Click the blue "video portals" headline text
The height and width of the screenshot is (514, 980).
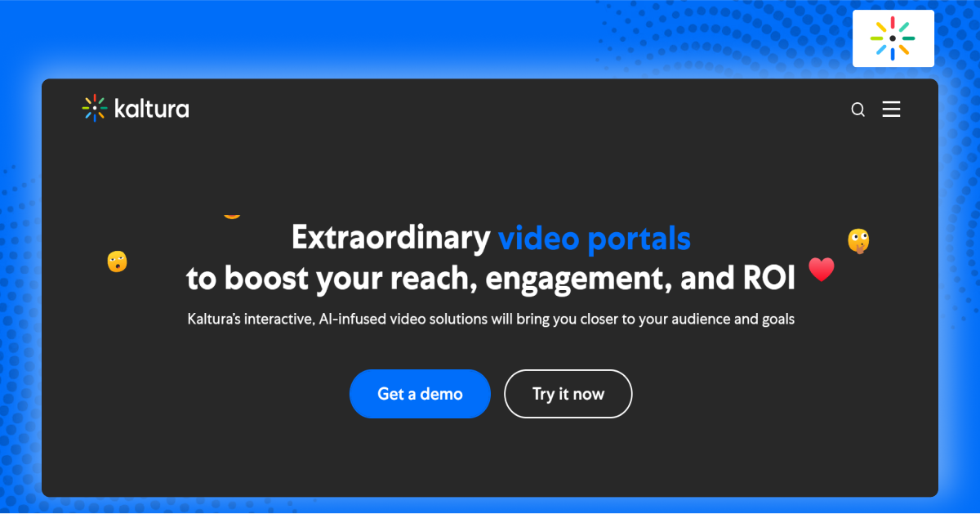tap(594, 239)
